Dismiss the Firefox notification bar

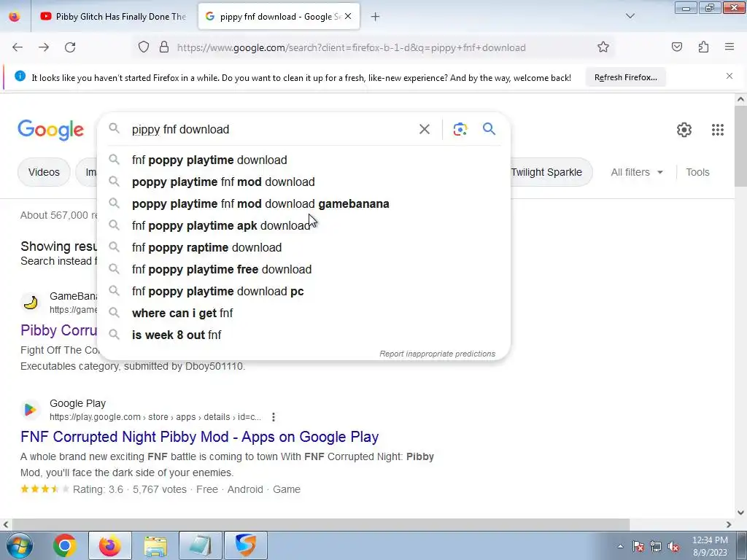pos(729,76)
